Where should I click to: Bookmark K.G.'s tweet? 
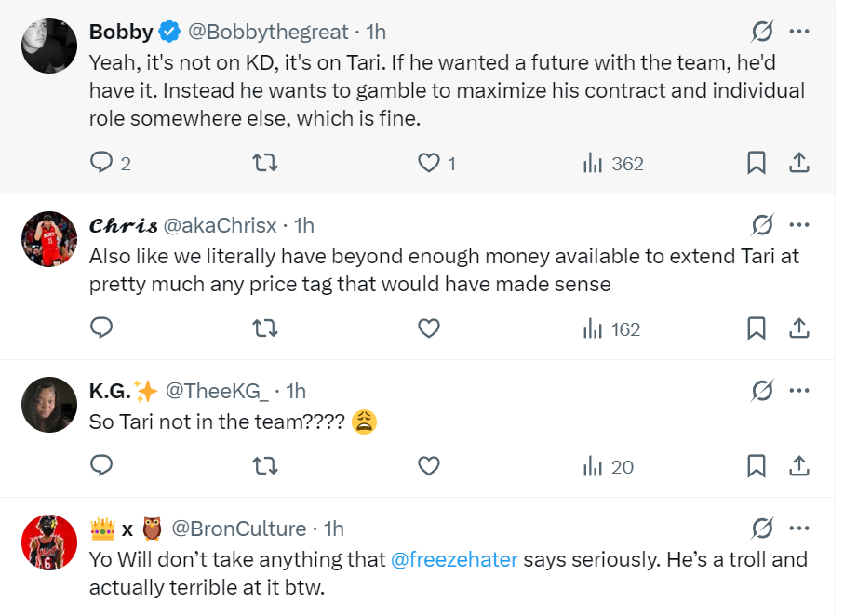757,466
